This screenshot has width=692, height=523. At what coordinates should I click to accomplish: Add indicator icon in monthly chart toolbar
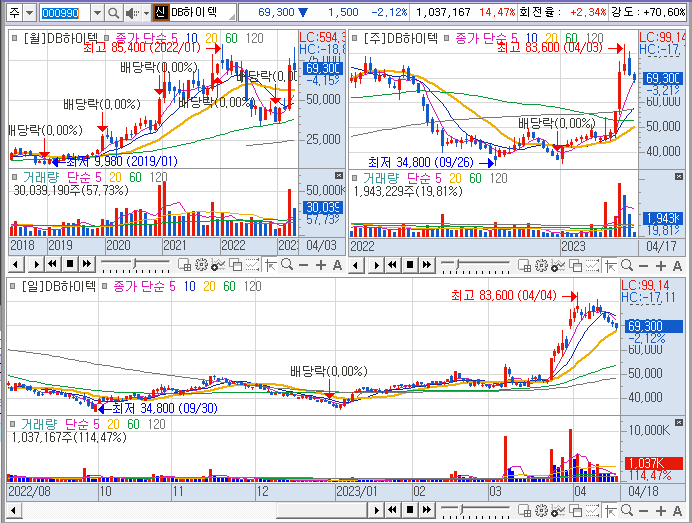point(218,265)
